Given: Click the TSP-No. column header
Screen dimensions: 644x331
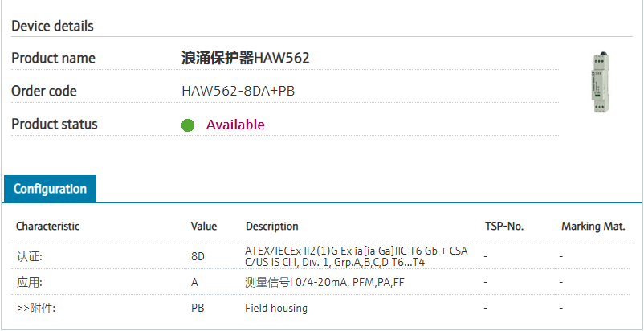Looking at the screenshot, I should click(x=504, y=227).
